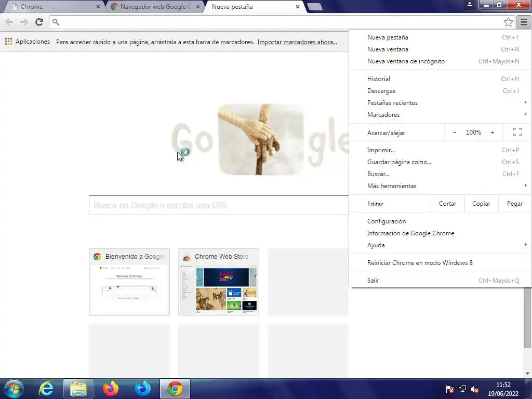This screenshot has width=532, height=399.
Task: Open the Windows Start button
Action: 14,389
